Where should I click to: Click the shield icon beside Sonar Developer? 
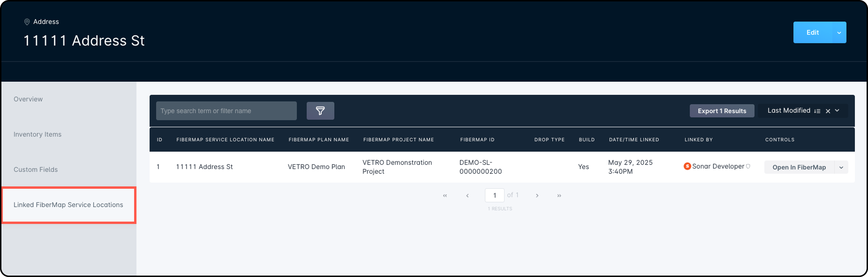[x=748, y=166]
